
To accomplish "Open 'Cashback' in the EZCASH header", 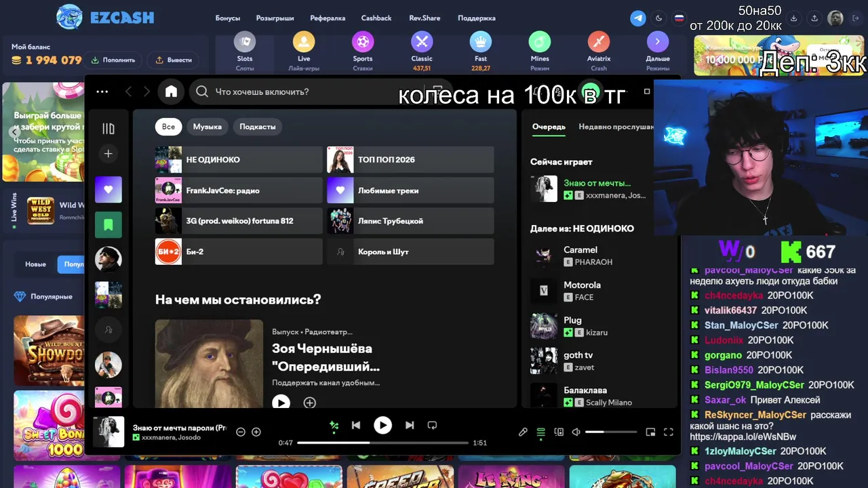I will [376, 18].
